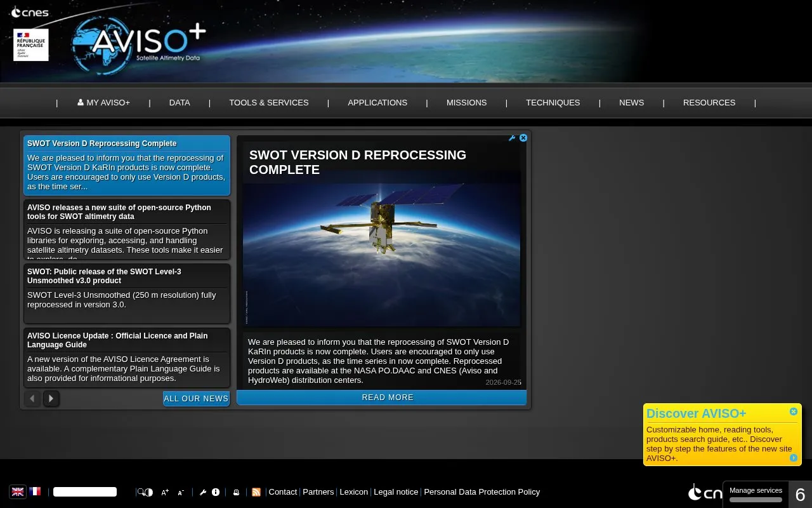Image resolution: width=812 pixels, height=508 pixels.
Task: Select the open-source Python tools news card
Action: (x=127, y=229)
